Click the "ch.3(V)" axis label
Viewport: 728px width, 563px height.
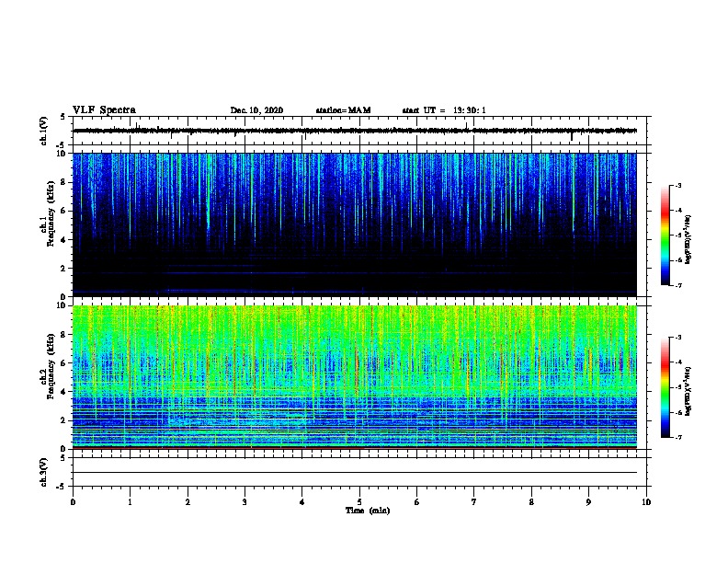43,472
